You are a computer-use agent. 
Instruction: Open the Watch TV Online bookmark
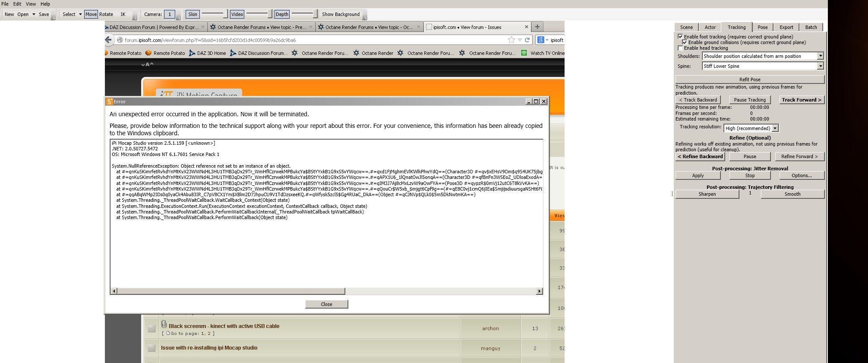pos(543,53)
